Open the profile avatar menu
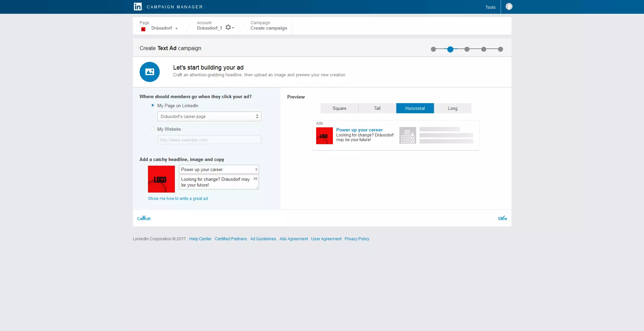Screen dimensions: 644x331 [509, 6]
